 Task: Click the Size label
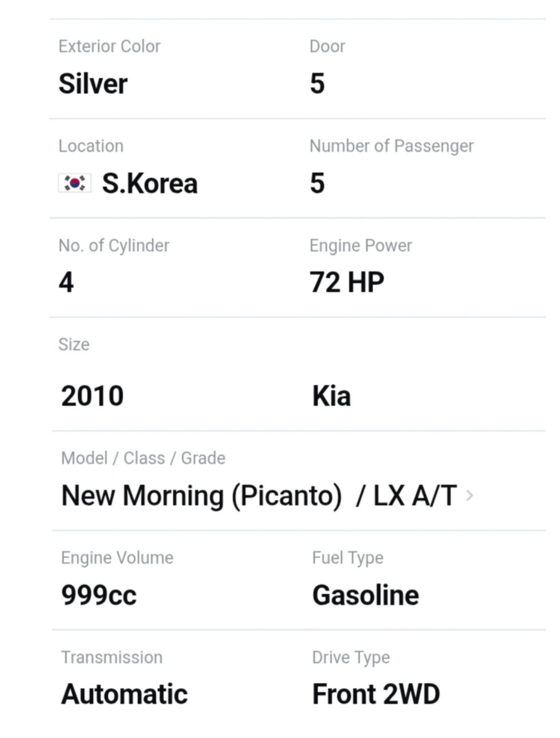74,345
